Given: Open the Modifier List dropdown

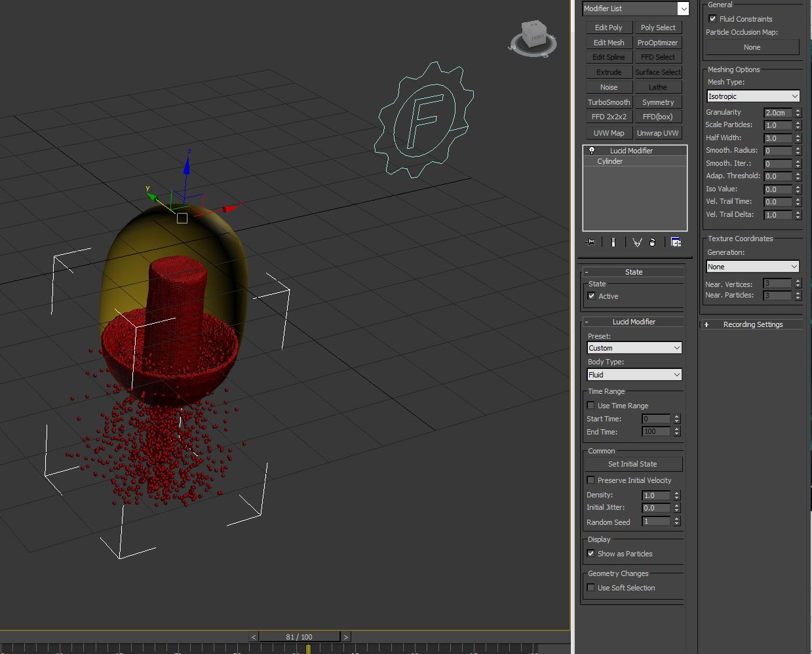Looking at the screenshot, I should [x=635, y=9].
